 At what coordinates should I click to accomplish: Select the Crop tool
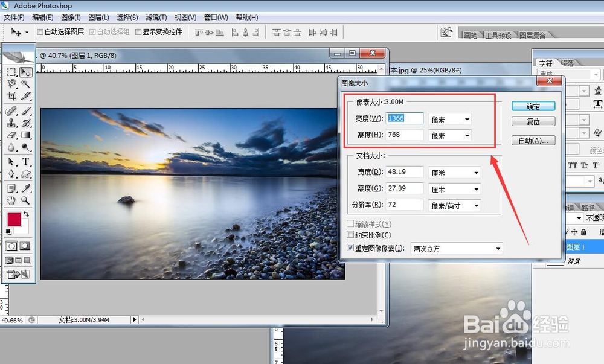[x=11, y=96]
